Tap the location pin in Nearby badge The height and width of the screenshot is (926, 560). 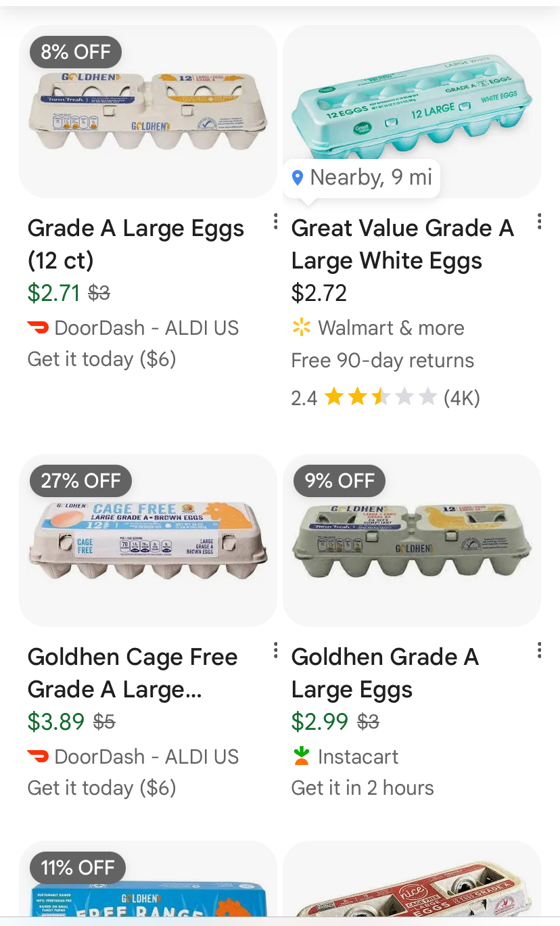[x=297, y=178]
